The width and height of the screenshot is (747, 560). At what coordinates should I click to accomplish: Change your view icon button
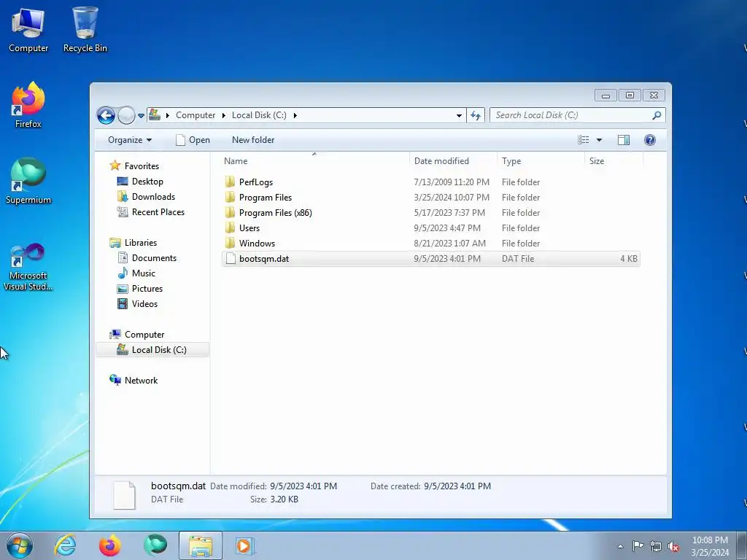click(x=584, y=140)
